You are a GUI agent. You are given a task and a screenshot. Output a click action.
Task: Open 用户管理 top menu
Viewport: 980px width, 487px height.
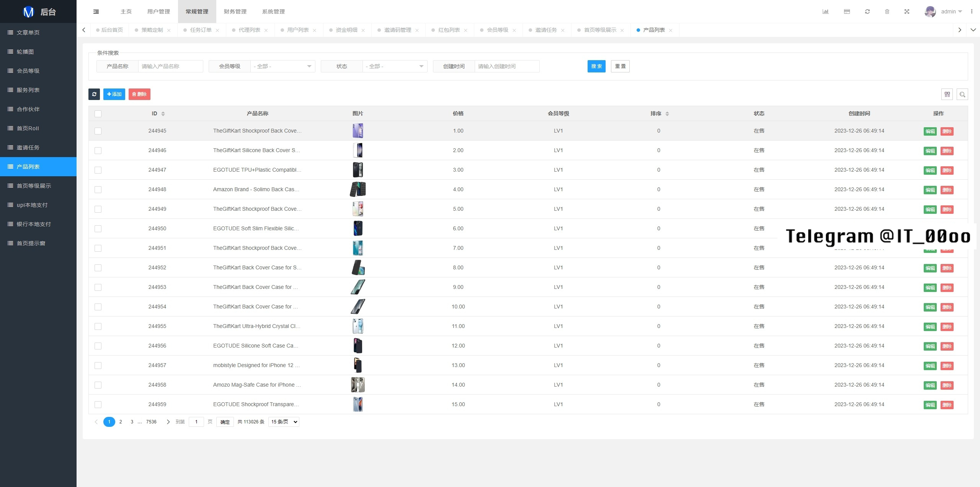click(x=159, y=11)
